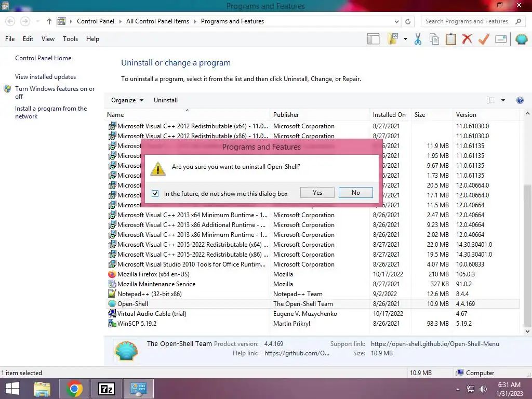The width and height of the screenshot is (532, 399).
Task: Click the WinSCP program icon
Action: click(112, 323)
